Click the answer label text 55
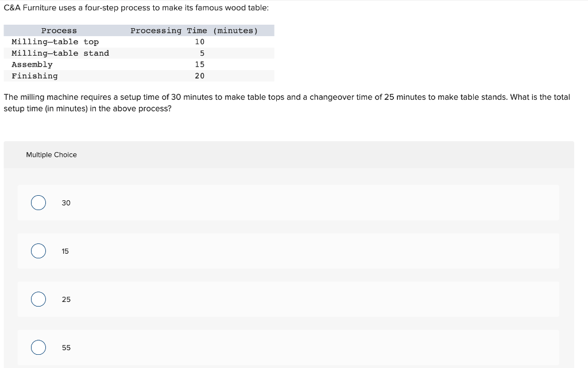 (x=66, y=348)
